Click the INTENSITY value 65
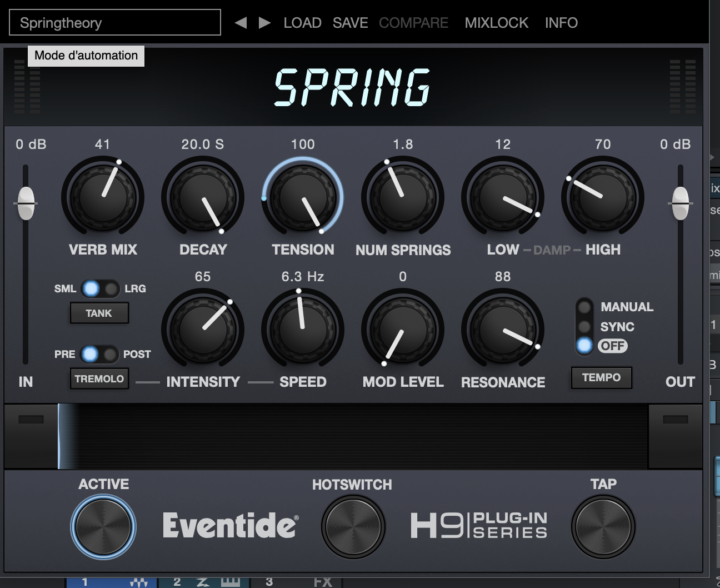 203,277
